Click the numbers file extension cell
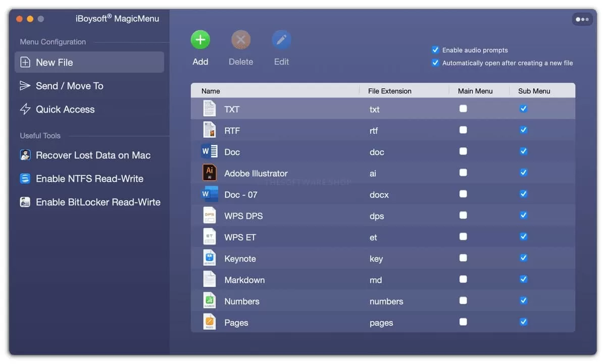The image size is (606, 364). point(386,301)
